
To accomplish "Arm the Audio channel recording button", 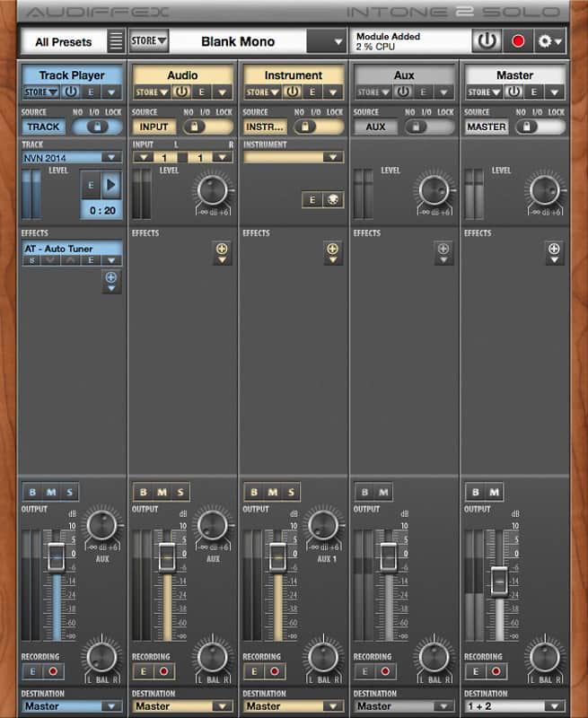I will [x=164, y=671].
